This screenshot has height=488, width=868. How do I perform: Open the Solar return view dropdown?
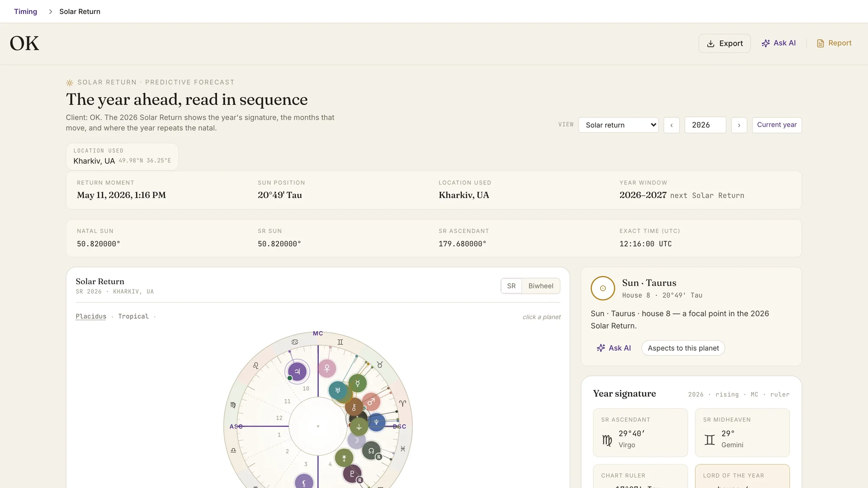tap(618, 125)
